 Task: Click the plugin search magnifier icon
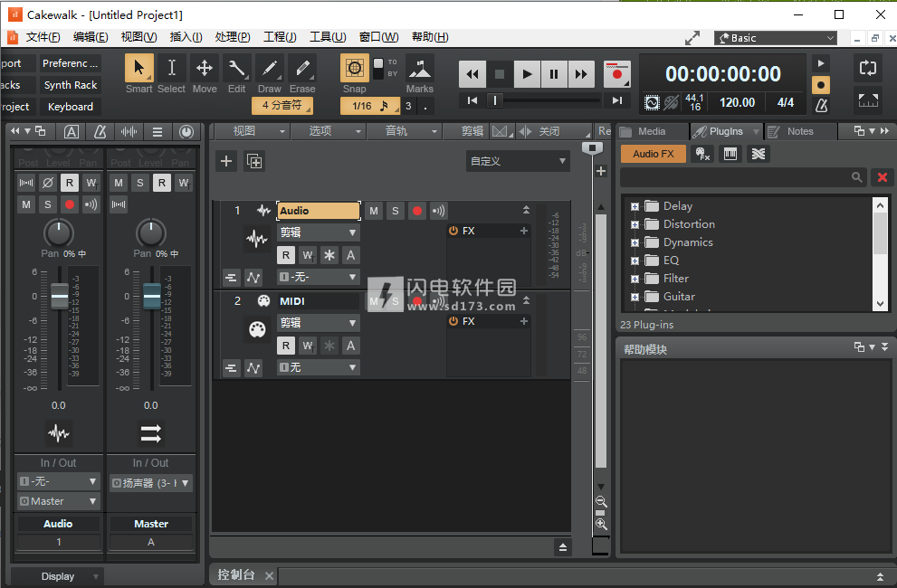point(856,177)
